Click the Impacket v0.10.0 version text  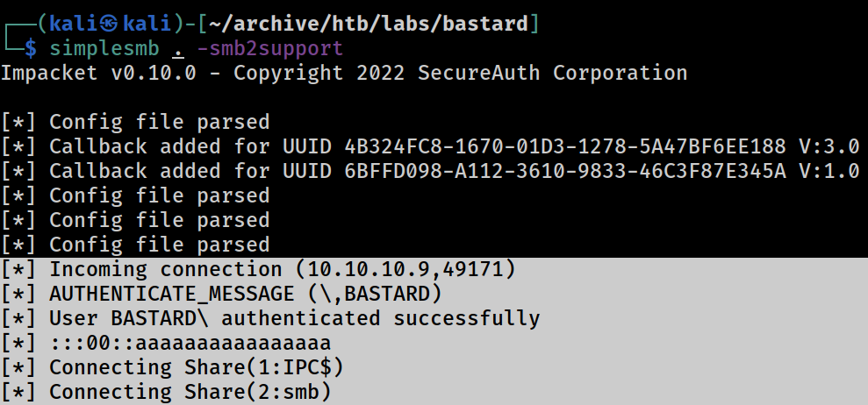point(98,73)
